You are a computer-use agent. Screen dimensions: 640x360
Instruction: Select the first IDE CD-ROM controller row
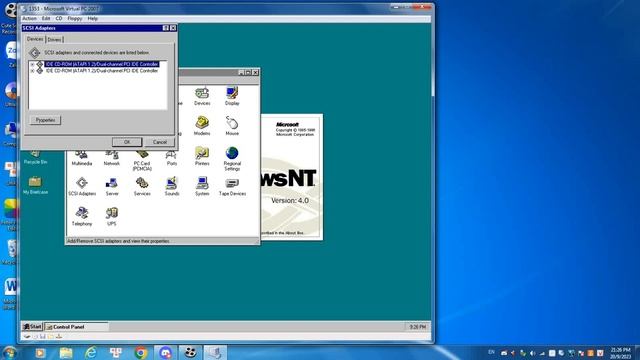tap(102, 64)
